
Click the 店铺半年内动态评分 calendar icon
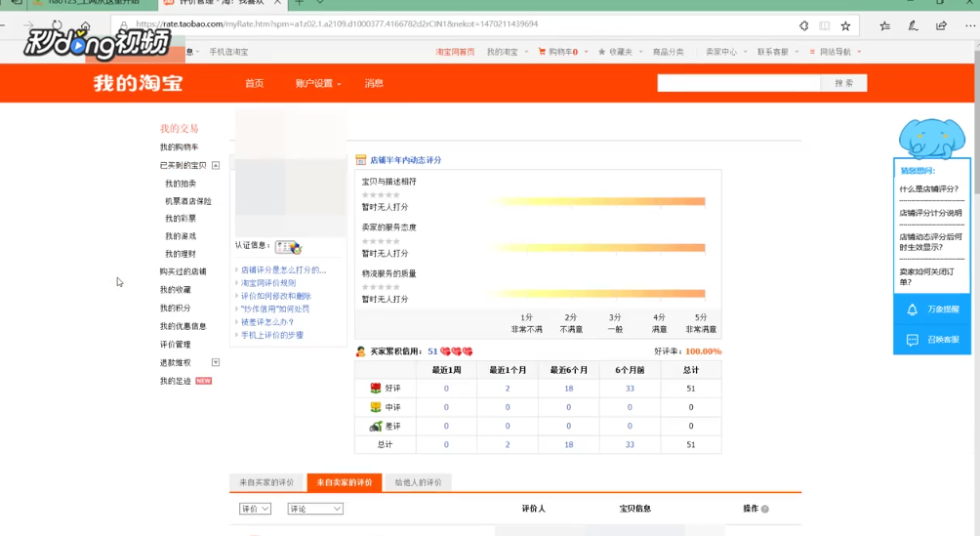[360, 160]
